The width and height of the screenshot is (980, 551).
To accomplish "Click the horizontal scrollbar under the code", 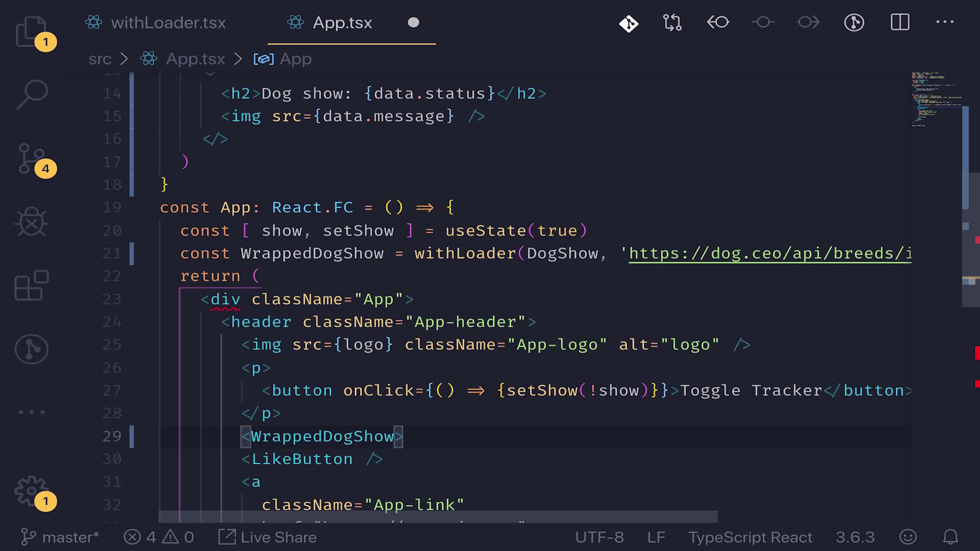I will [438, 517].
